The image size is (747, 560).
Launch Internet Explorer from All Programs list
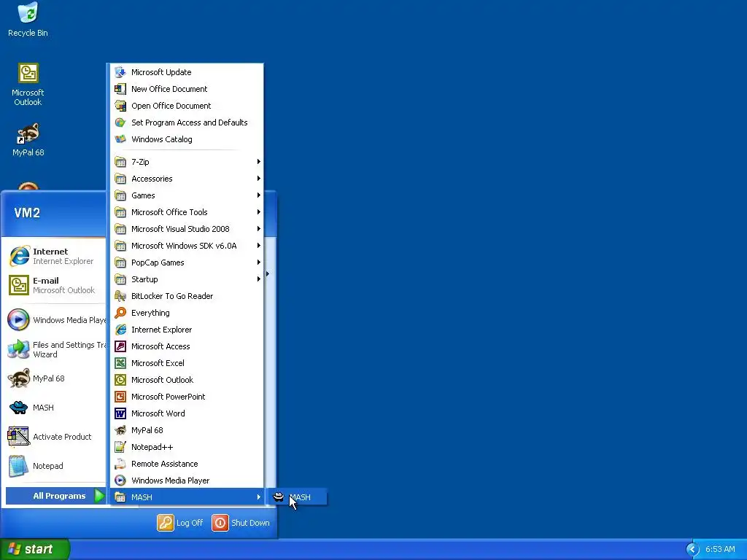pos(187,330)
